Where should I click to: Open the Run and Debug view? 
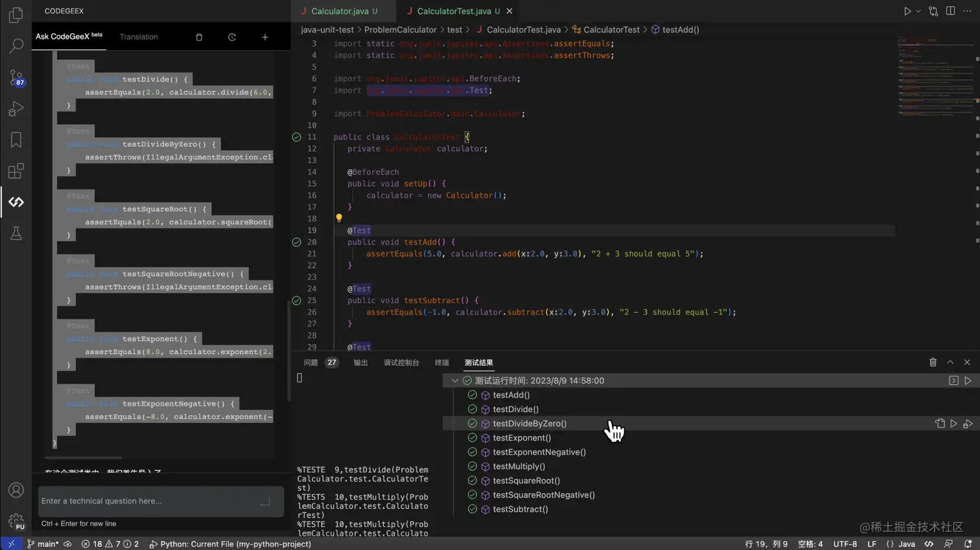pos(16,108)
